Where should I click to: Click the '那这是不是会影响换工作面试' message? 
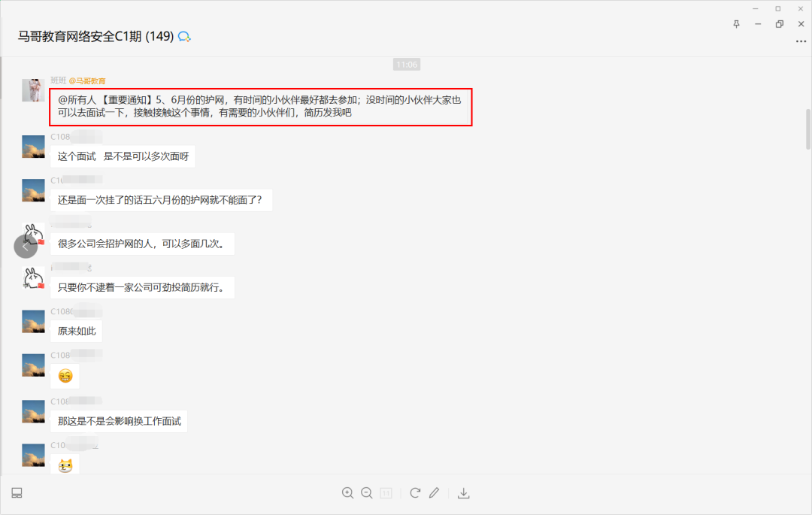point(120,421)
